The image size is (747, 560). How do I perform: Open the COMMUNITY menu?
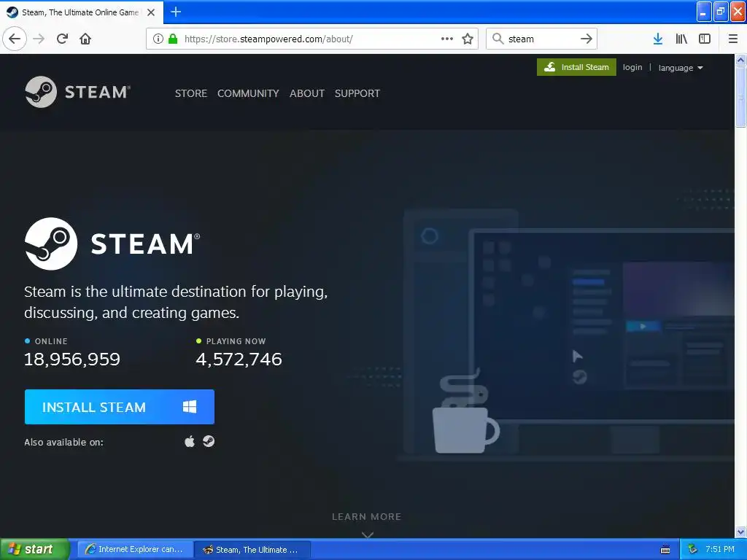click(248, 93)
